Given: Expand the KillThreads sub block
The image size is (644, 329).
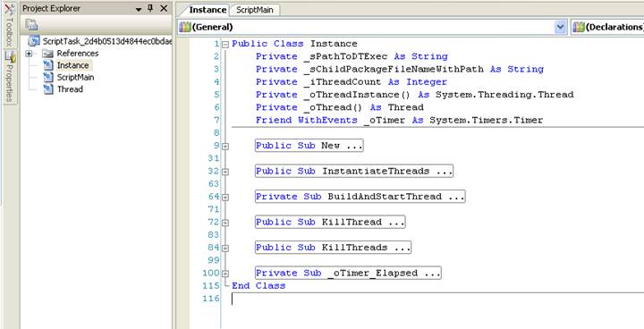Looking at the screenshot, I should (225, 248).
